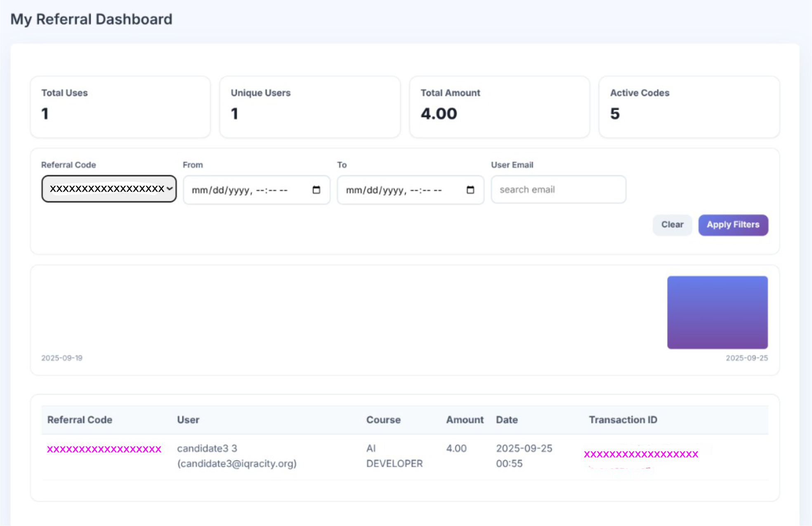
Task: Click the pink referral code in table row
Action: click(x=104, y=449)
